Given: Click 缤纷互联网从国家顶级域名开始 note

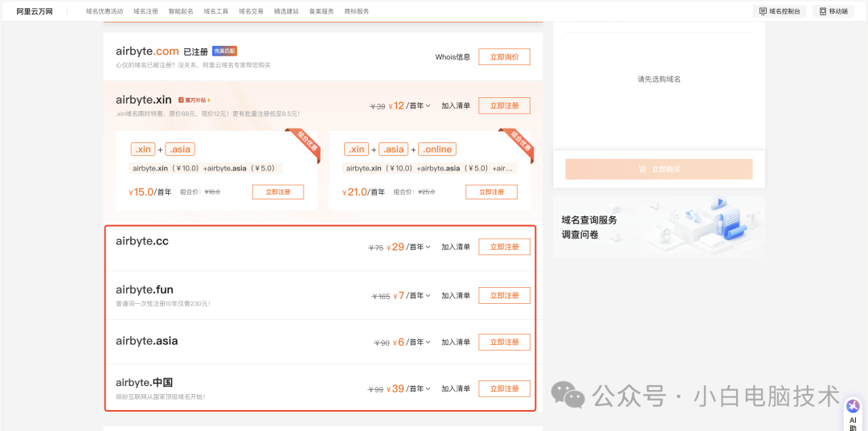Looking at the screenshot, I should tap(161, 396).
